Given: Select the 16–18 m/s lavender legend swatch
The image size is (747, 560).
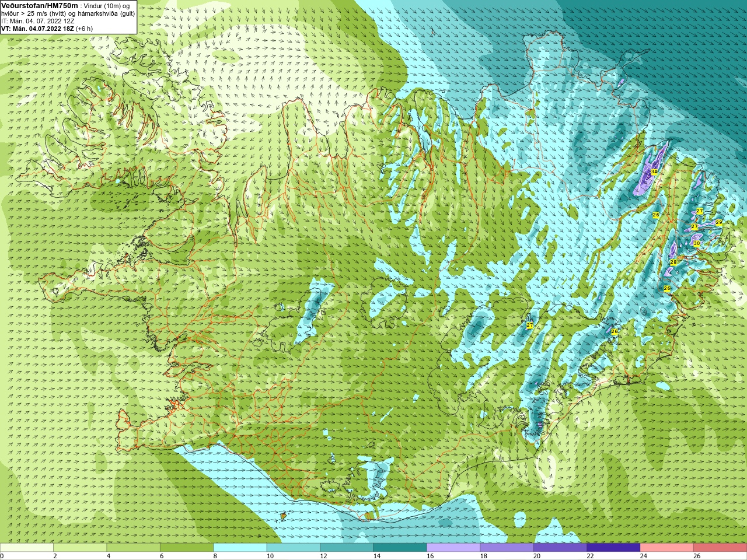Looking at the screenshot, I should pyautogui.click(x=453, y=548).
